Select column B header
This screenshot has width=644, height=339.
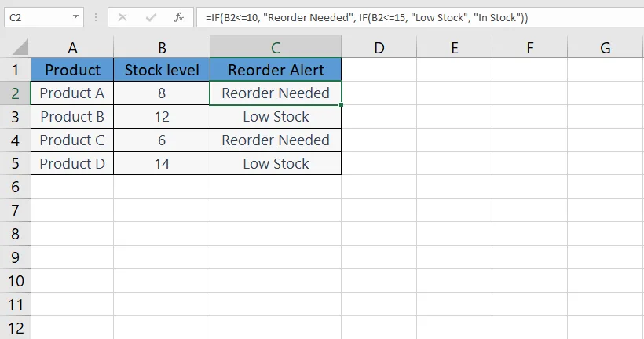coord(162,48)
